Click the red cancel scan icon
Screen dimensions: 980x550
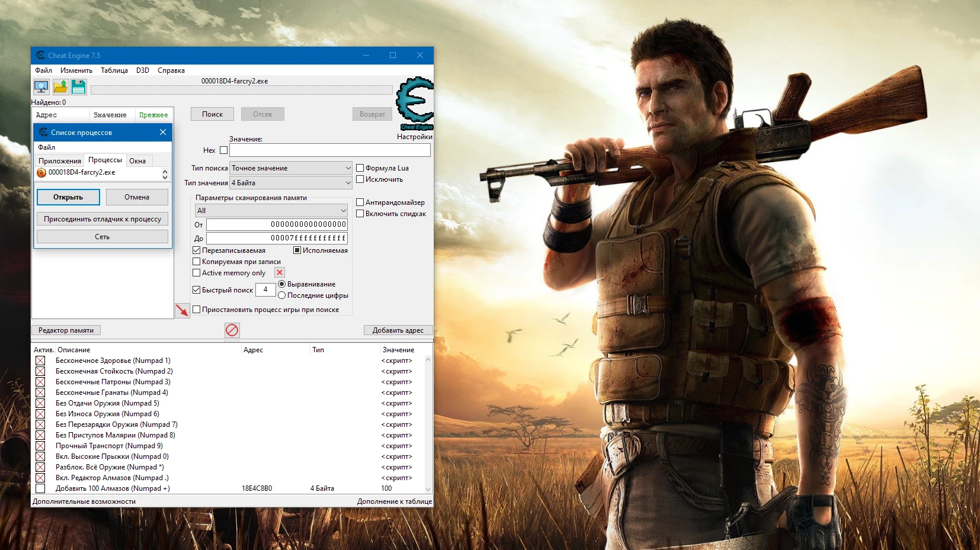(x=232, y=330)
